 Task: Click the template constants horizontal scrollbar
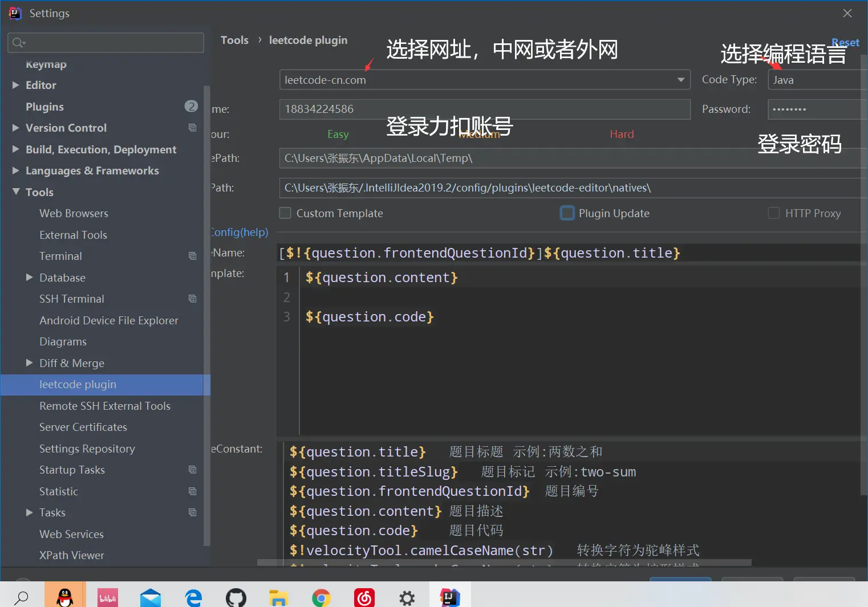504,563
